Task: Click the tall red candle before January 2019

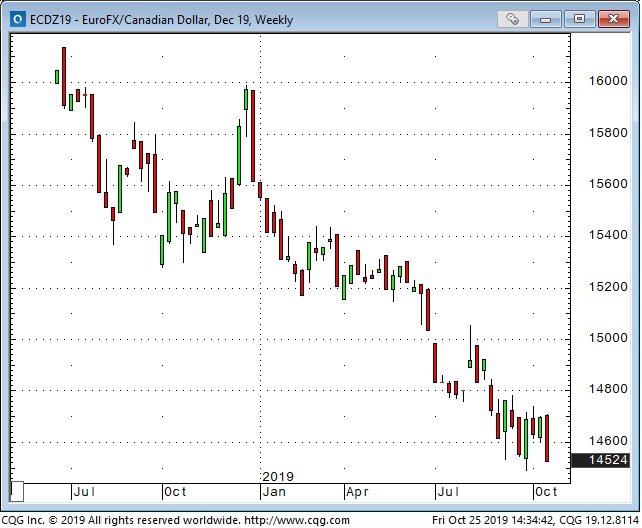Action: pos(253,136)
